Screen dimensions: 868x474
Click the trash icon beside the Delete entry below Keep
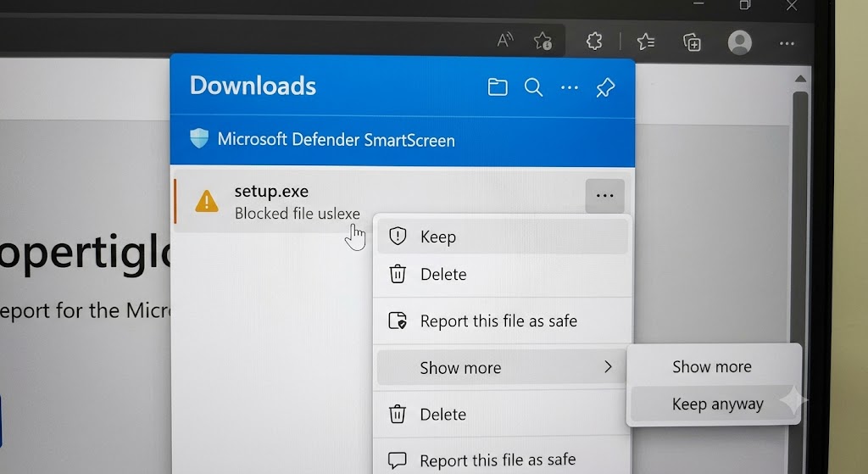pyautogui.click(x=398, y=274)
